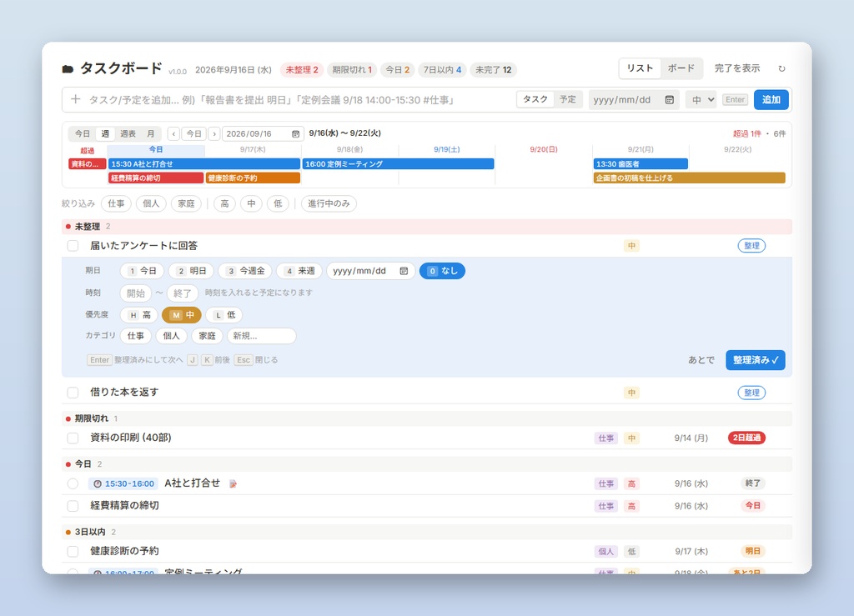Check the 届いたアンケートに回答 task checkbox
Screen dimensions: 854x616
(73, 246)
